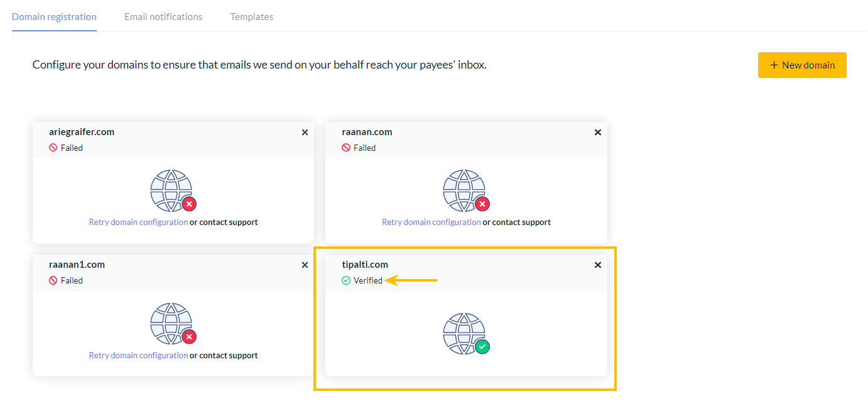868x418 pixels.
Task: Click the globe error icon for raanan1.com
Action: (x=173, y=324)
